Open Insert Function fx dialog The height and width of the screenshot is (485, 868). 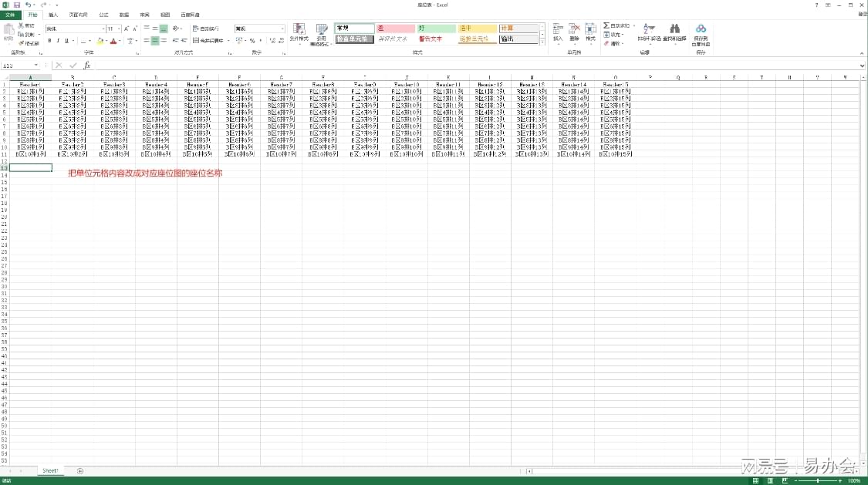pos(87,66)
